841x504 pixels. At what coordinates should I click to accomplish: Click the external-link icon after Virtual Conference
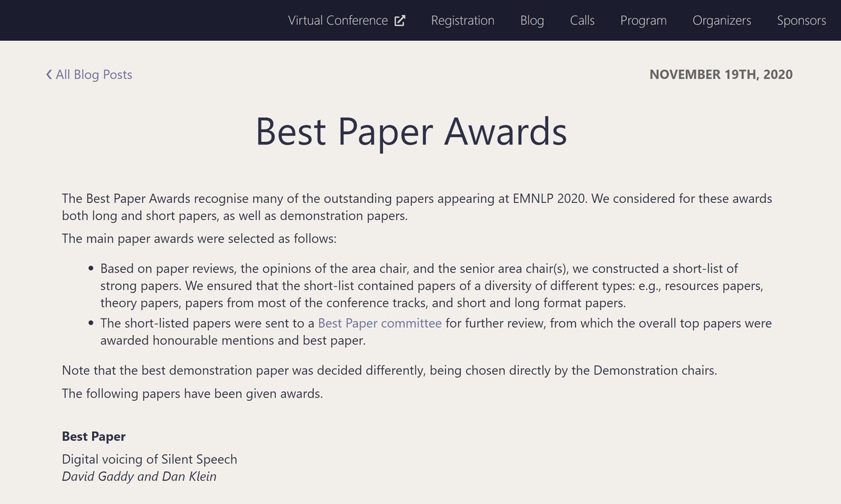coord(399,20)
